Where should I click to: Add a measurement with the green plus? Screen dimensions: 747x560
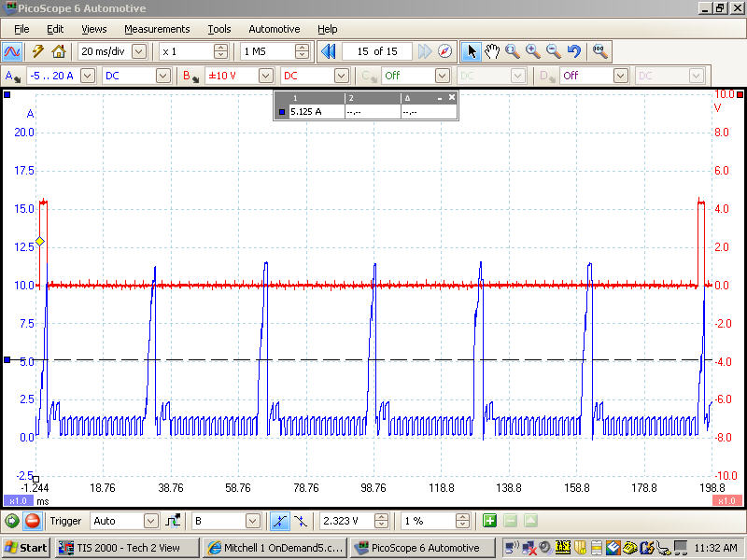489,521
